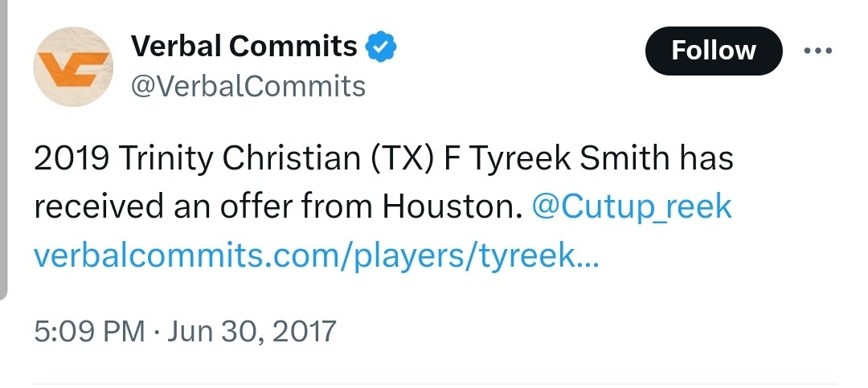868x388 pixels.
Task: Open the Verbal Commits profile avatar
Action: (x=73, y=67)
